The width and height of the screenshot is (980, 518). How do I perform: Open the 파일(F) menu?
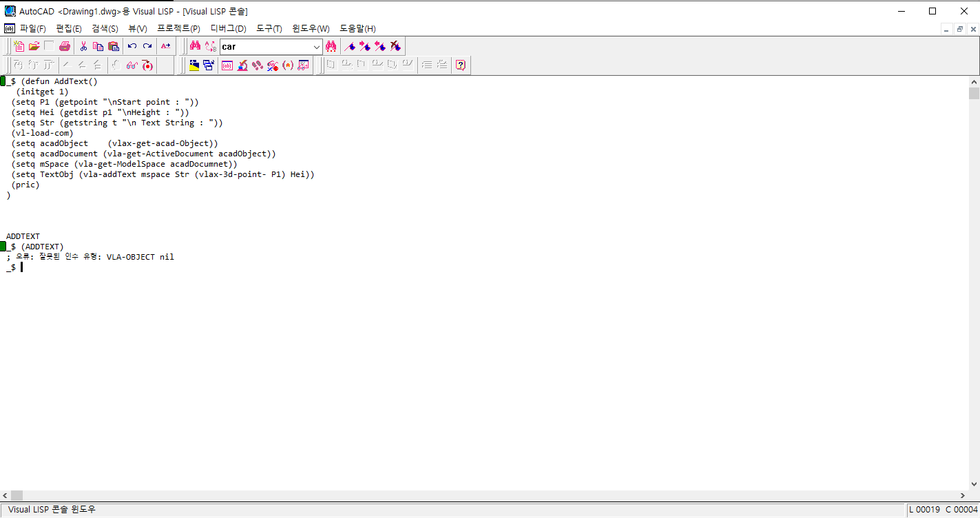point(32,28)
